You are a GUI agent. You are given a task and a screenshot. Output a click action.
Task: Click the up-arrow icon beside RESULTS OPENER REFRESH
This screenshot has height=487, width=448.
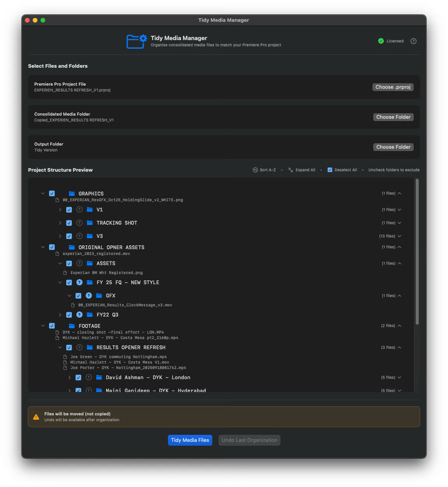point(79,348)
